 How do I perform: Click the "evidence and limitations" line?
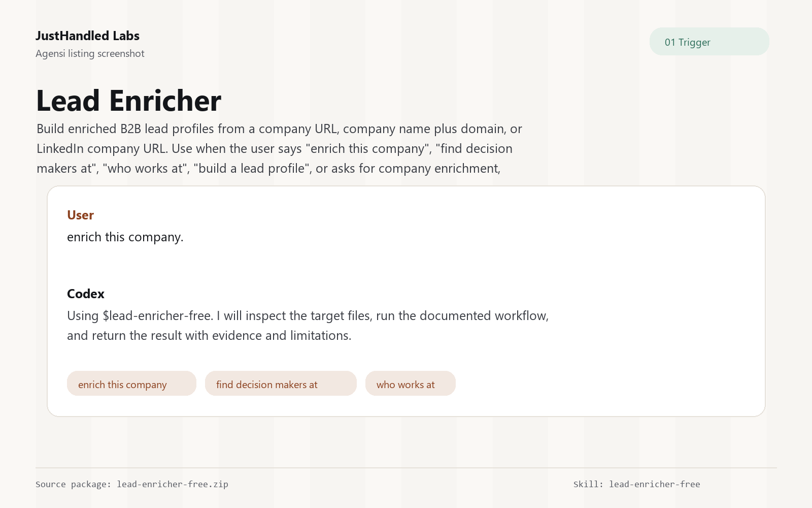[x=209, y=336]
